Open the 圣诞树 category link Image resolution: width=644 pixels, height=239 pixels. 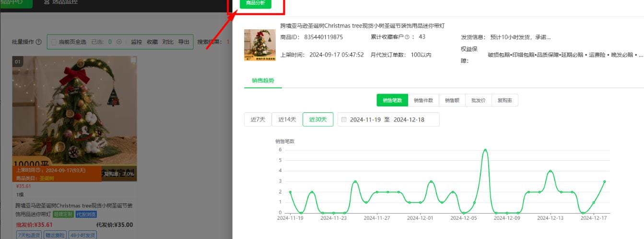(x=47, y=178)
